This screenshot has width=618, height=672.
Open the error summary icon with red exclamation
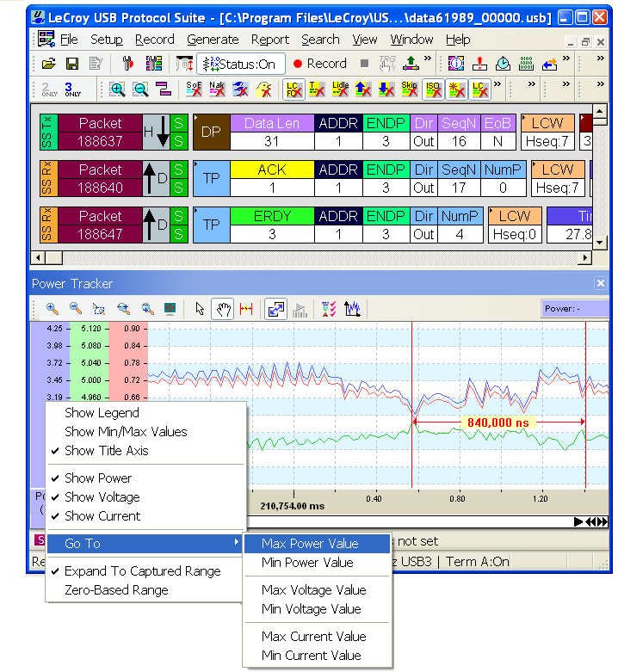479,64
